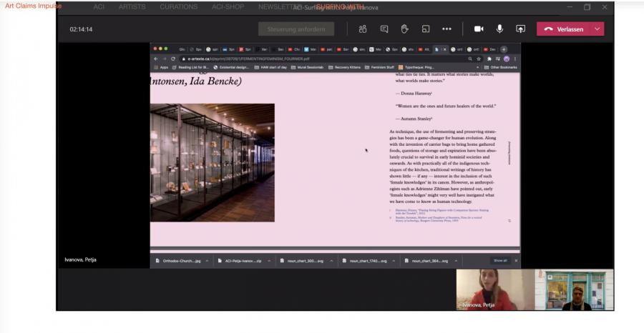The image size is (644, 333).
Task: Open the CURATIONS menu item
Action: pyautogui.click(x=178, y=6)
